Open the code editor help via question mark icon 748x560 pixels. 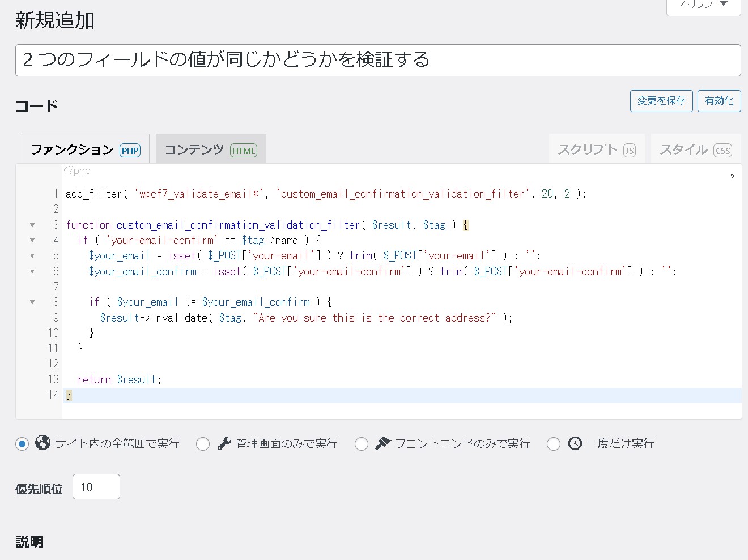coord(732,177)
